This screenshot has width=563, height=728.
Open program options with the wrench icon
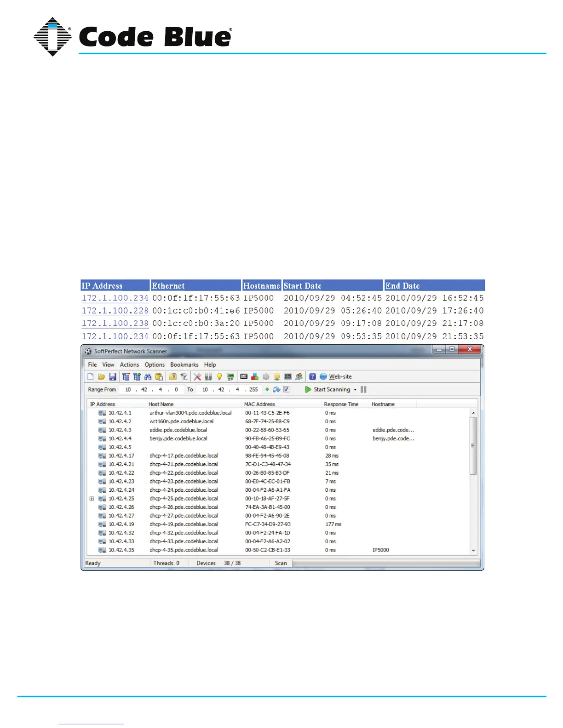197,376
